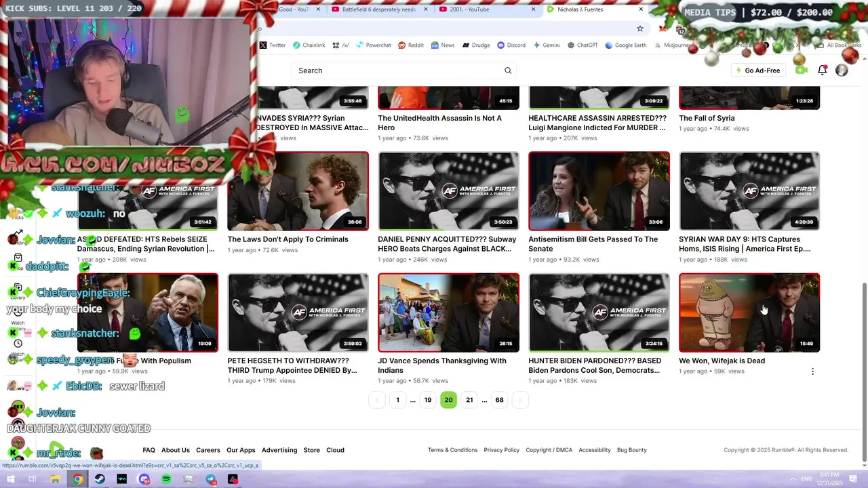The image size is (868, 488).
Task: Click The Fall of Syria video title
Action: [x=707, y=118]
